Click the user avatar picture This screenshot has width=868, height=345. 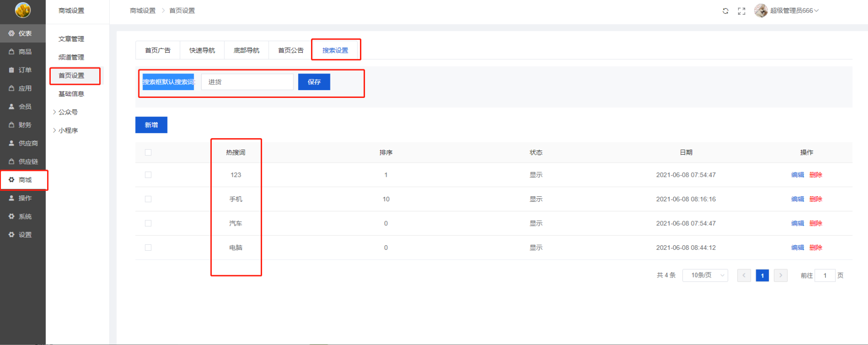click(760, 11)
